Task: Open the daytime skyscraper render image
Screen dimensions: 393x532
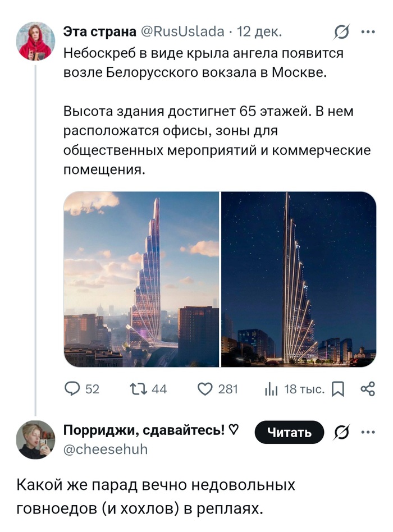Action: pos(141,279)
